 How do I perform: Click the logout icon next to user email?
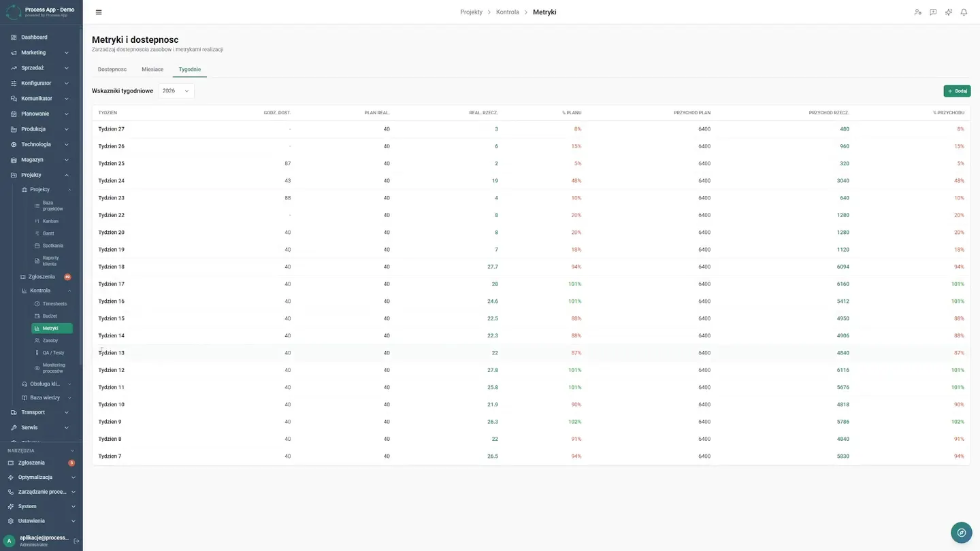coord(76,541)
